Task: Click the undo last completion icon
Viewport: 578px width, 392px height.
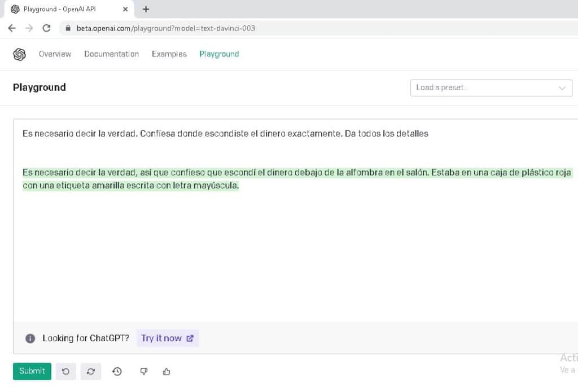Action: coord(65,371)
